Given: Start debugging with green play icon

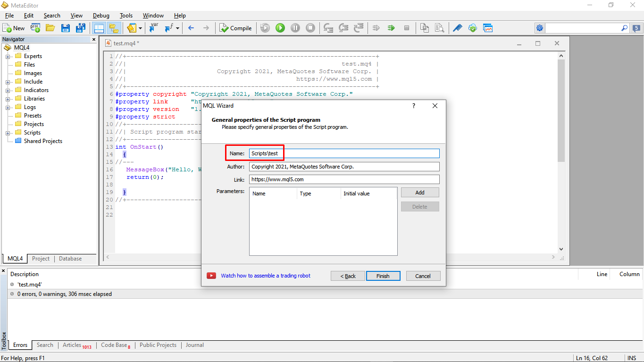Looking at the screenshot, I should pyautogui.click(x=280, y=28).
